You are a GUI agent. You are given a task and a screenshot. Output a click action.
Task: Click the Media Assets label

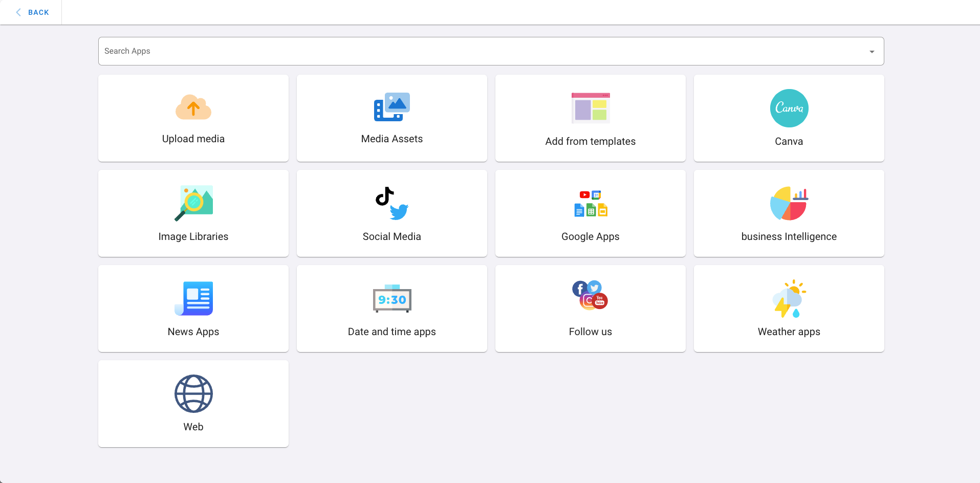392,139
